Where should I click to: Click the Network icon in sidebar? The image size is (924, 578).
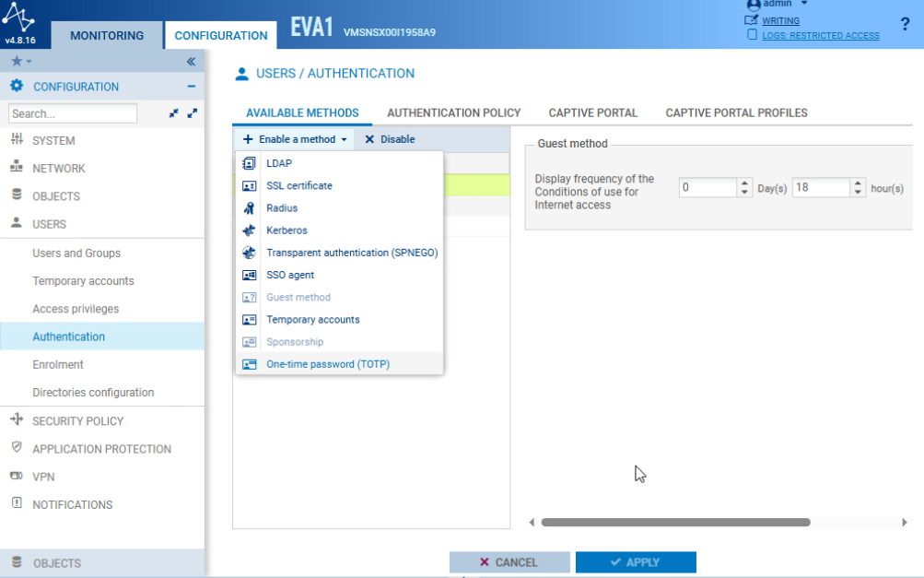17,167
